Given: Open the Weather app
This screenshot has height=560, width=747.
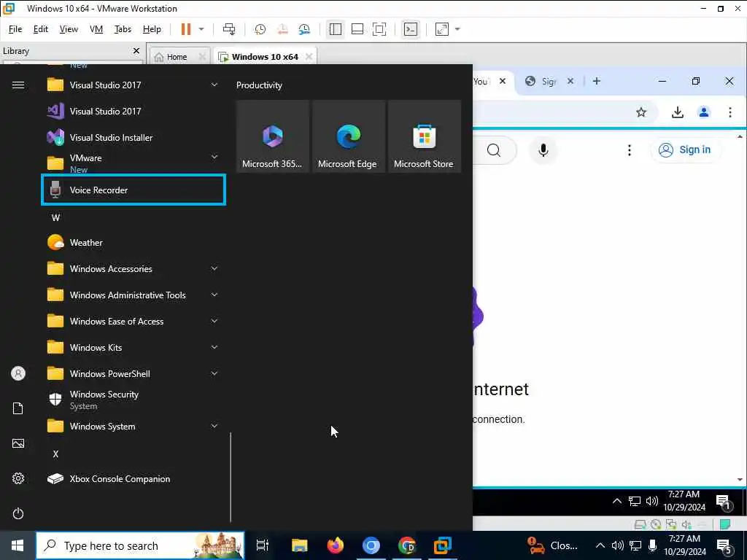Looking at the screenshot, I should pyautogui.click(x=133, y=242).
